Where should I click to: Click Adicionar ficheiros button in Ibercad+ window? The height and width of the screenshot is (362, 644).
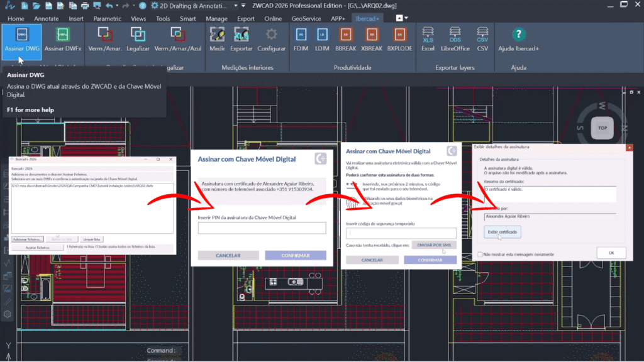pos(28,239)
